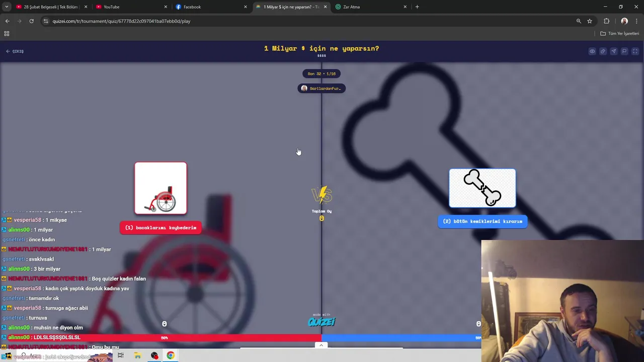Enter fullscreen mode with expand icon
The height and width of the screenshot is (362, 644).
point(635,51)
